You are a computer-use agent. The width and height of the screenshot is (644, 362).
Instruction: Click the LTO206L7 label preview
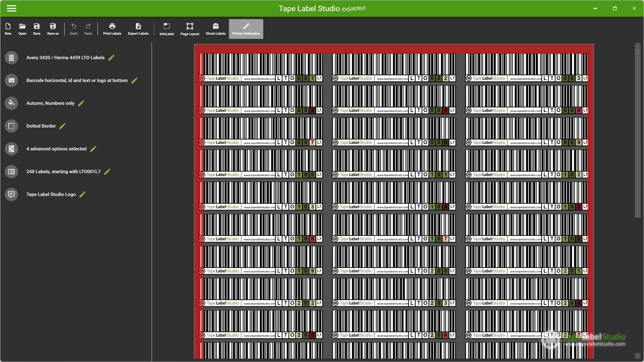coord(394,324)
